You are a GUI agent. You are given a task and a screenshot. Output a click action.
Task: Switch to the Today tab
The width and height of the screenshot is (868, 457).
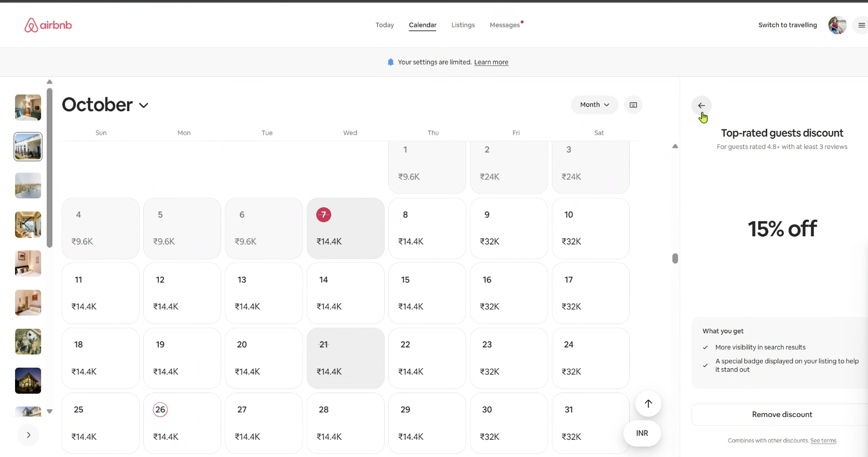click(385, 25)
